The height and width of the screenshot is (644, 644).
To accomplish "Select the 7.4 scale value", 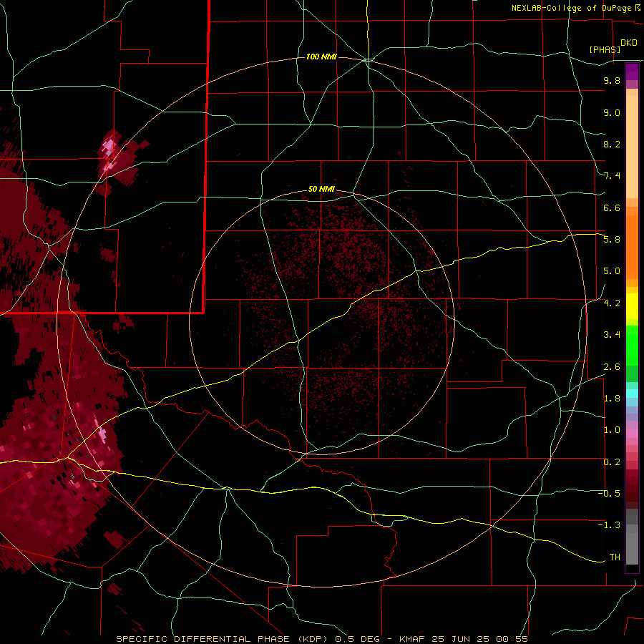I will [x=612, y=176].
